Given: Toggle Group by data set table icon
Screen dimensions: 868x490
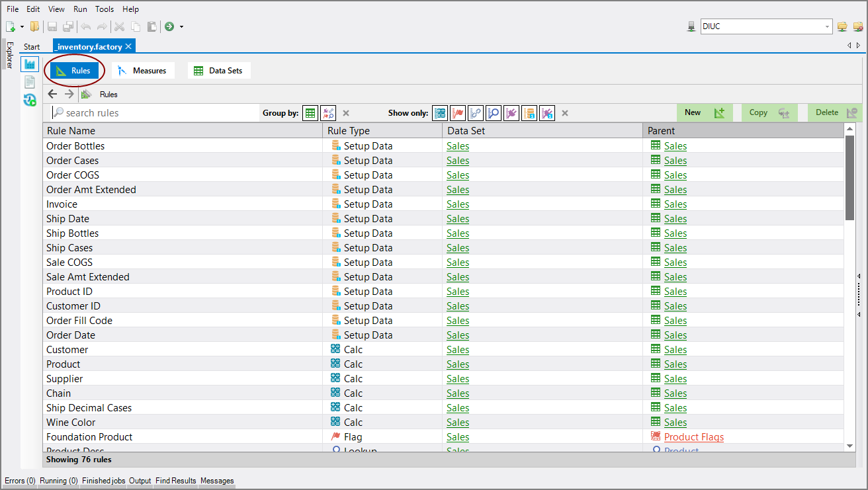Looking at the screenshot, I should 310,113.
